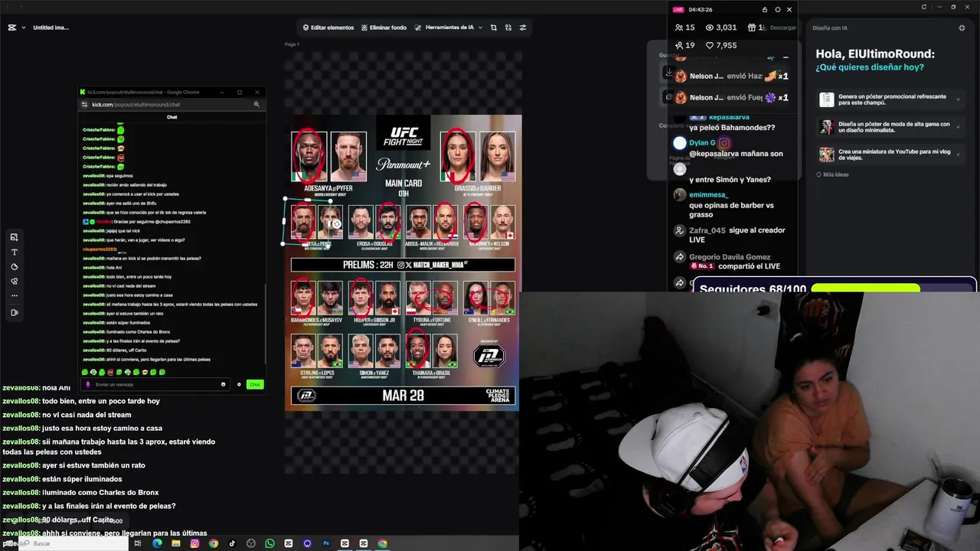
Task: Click the viewers eye icon showing 3,031
Action: click(x=709, y=28)
